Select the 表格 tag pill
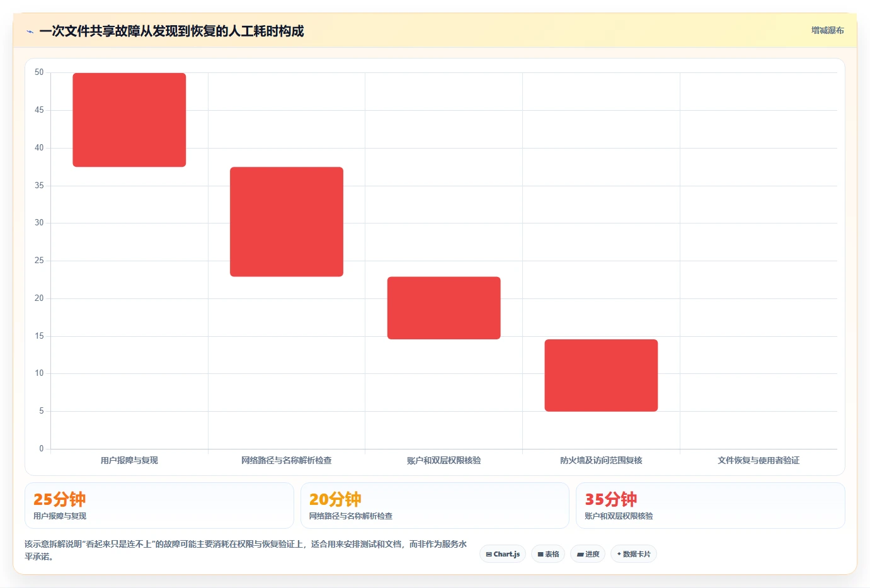The image size is (870, 588). tap(548, 554)
